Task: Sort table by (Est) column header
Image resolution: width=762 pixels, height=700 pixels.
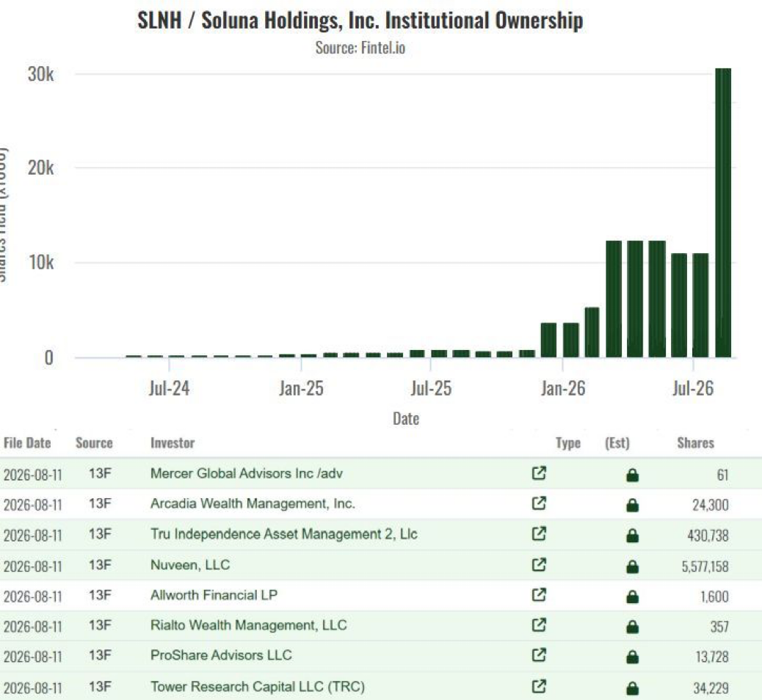Action: 617,442
